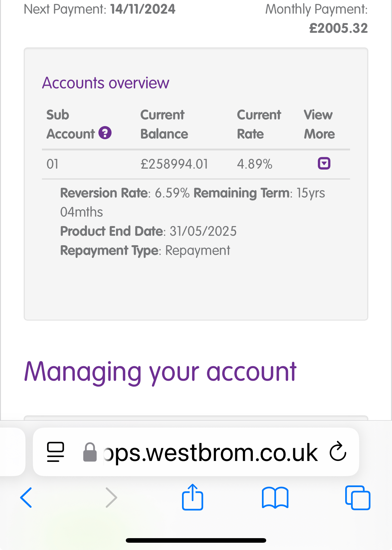392x550 pixels.
Task: Tap the padlock icon in address bar
Action: 90,452
